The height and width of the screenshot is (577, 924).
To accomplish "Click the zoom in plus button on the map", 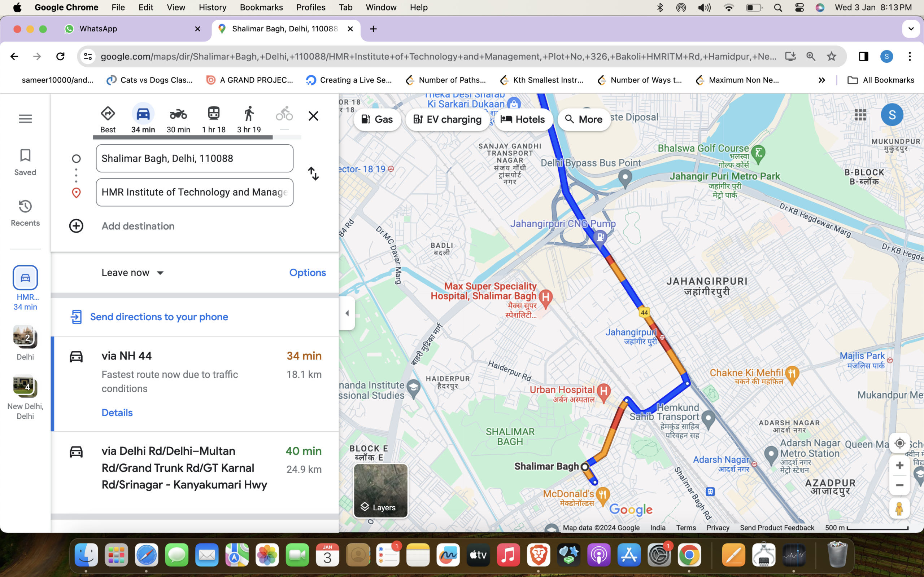I will [899, 465].
